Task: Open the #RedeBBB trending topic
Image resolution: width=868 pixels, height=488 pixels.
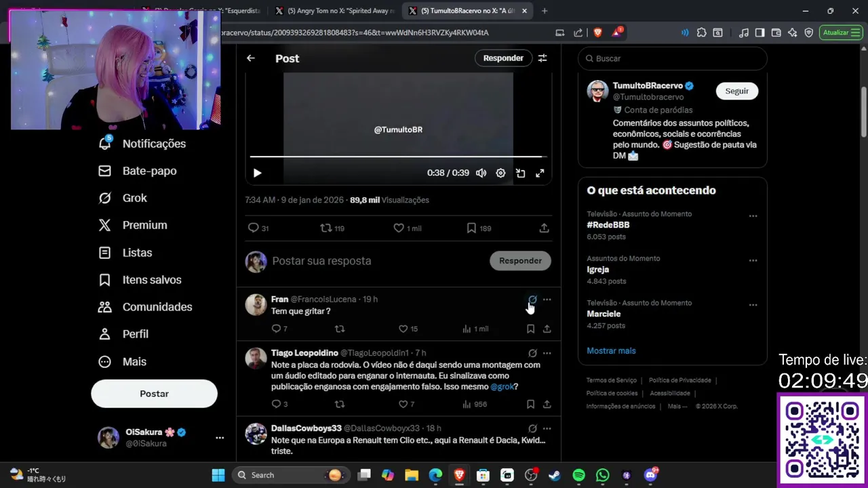Action: pos(608,225)
